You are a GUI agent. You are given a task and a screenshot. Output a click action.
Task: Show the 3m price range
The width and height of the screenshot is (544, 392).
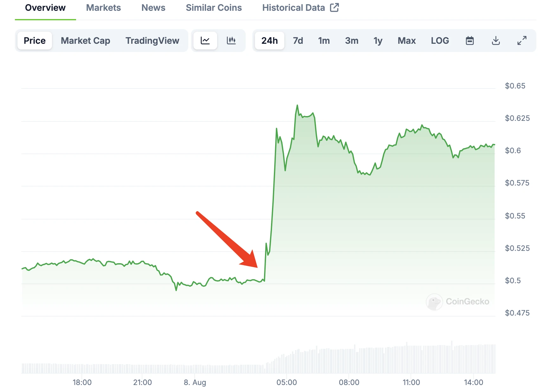coord(352,41)
